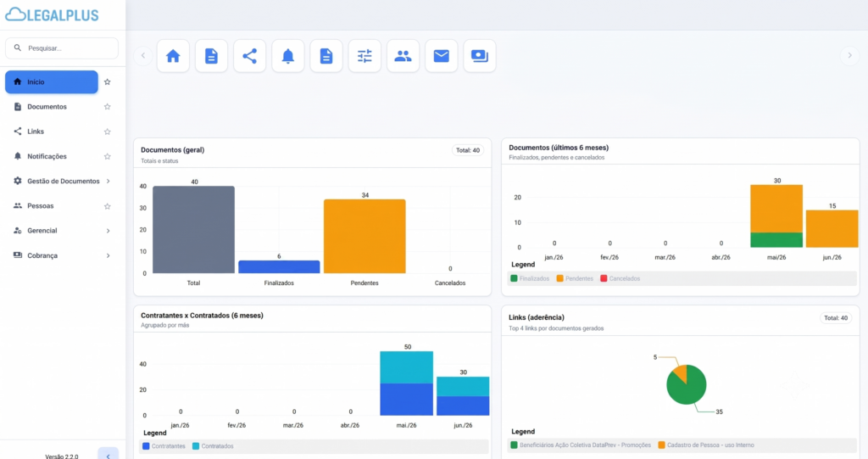The width and height of the screenshot is (868, 459).
Task: Click the mai/26 stacked bar showing 30
Action: (x=776, y=216)
